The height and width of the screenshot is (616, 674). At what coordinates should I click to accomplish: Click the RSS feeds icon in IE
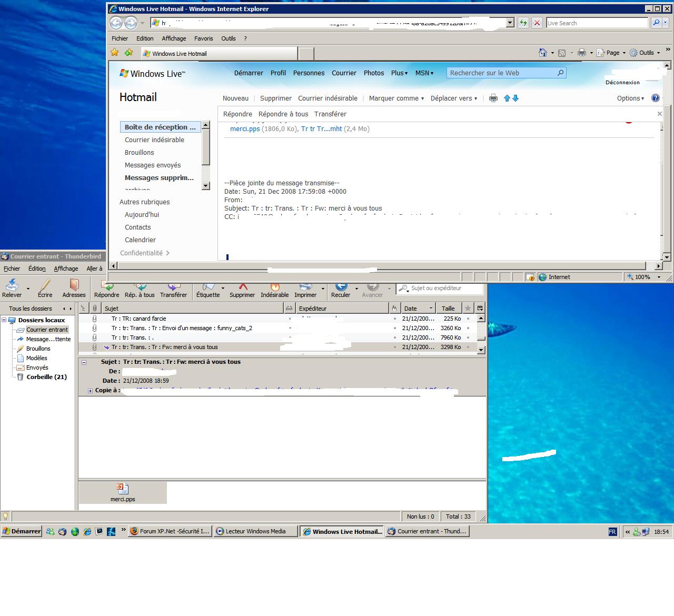click(x=562, y=53)
